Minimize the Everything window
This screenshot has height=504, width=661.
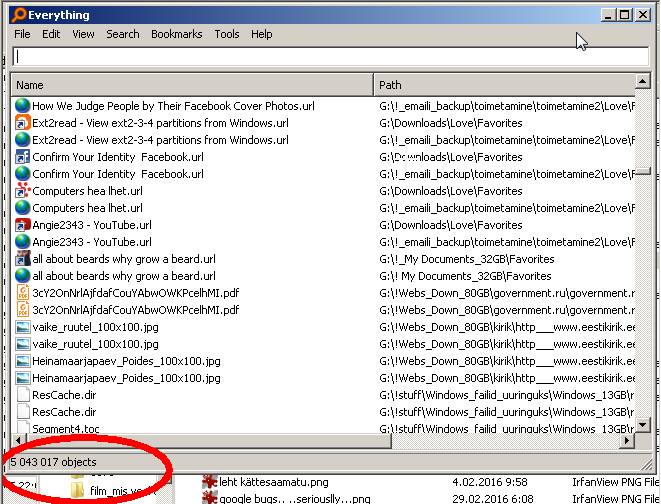(607, 15)
